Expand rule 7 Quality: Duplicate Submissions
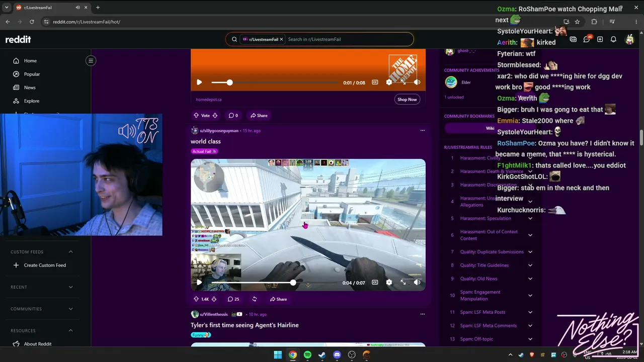 click(530, 252)
